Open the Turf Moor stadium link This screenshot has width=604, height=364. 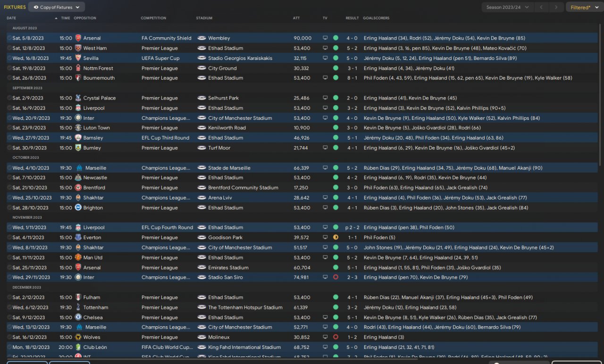coord(219,148)
